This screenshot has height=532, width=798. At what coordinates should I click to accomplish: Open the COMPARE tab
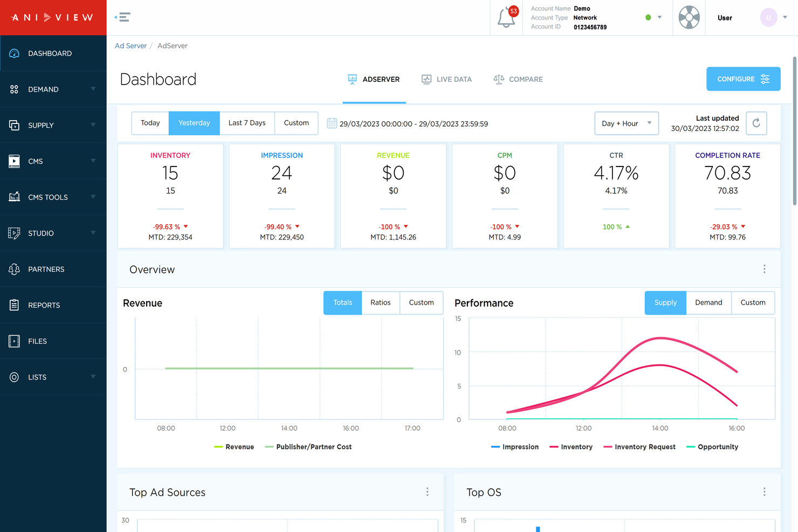(x=518, y=79)
